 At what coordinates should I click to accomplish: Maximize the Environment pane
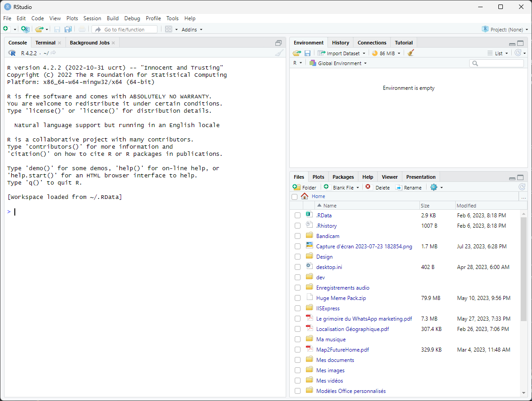[520, 43]
